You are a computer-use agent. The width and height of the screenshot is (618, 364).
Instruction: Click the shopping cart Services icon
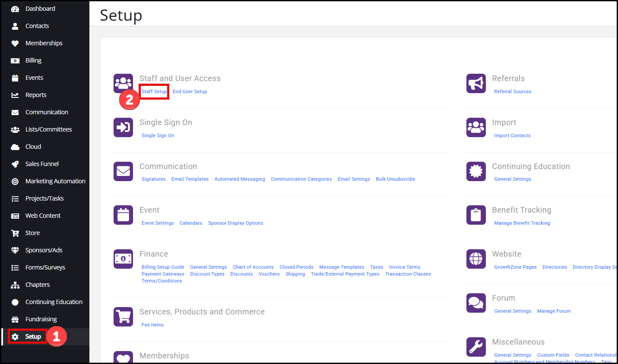pos(123,317)
